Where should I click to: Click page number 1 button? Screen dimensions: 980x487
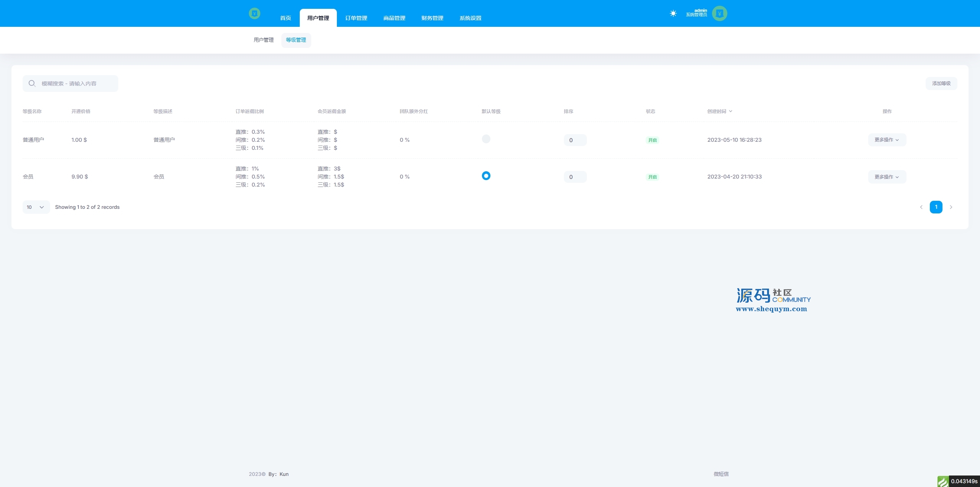(x=936, y=207)
